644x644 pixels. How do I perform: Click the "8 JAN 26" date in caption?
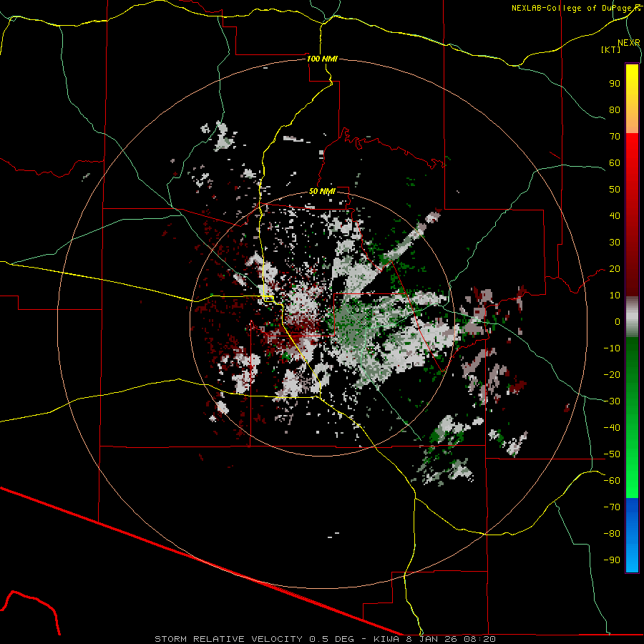(431, 639)
